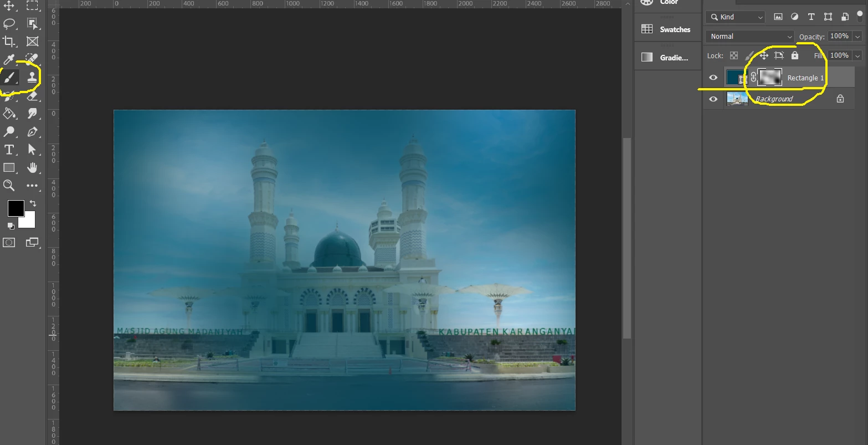This screenshot has height=445, width=868.
Task: Open the Opacity slider arrow
Action: tap(858, 37)
